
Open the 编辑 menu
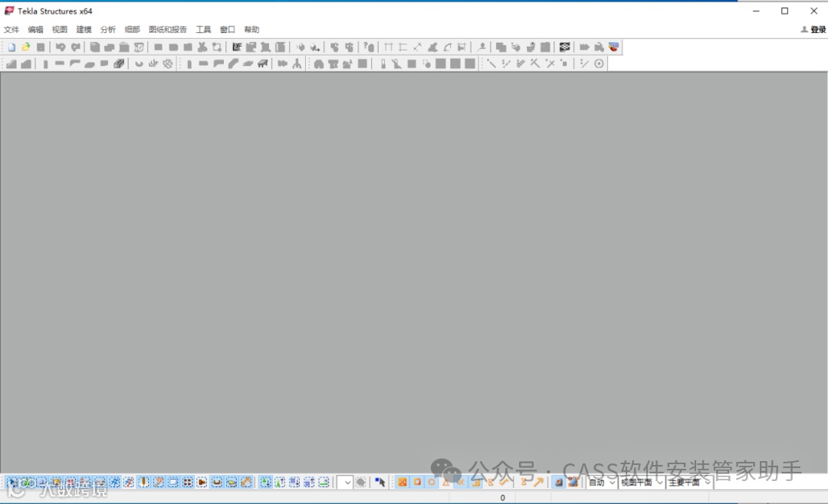pos(35,30)
